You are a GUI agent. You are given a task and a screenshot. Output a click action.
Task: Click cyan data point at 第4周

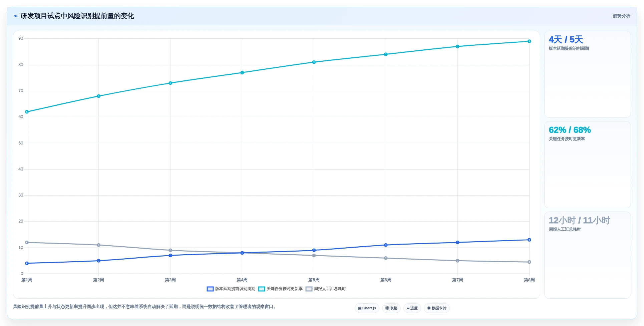242,73
